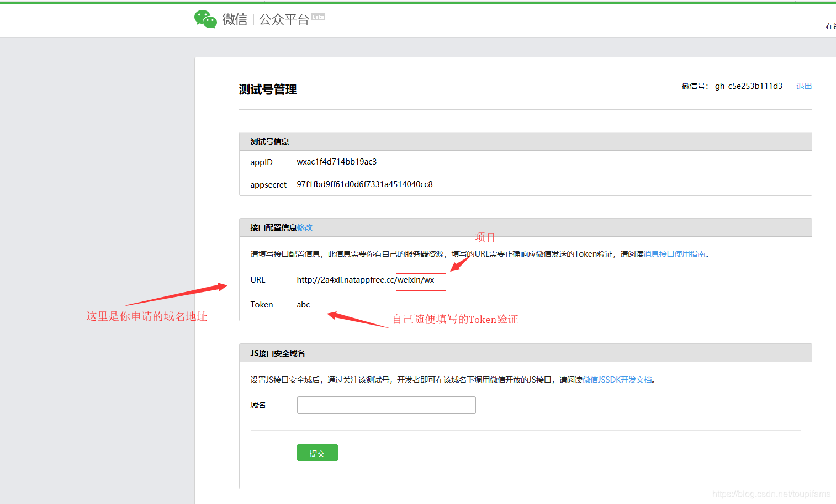Viewport: 836px width, 504px height.
Task: Click the 域名 label
Action: 258,405
